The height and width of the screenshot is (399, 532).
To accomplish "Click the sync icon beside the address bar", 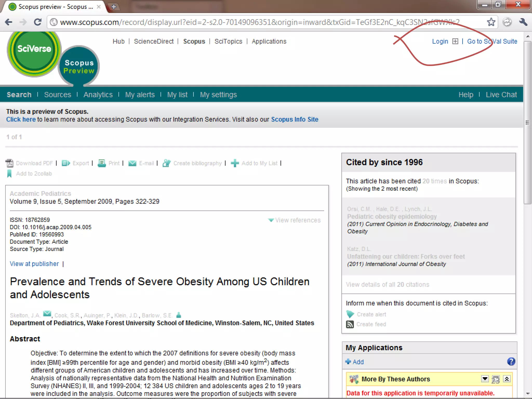I will click(507, 22).
